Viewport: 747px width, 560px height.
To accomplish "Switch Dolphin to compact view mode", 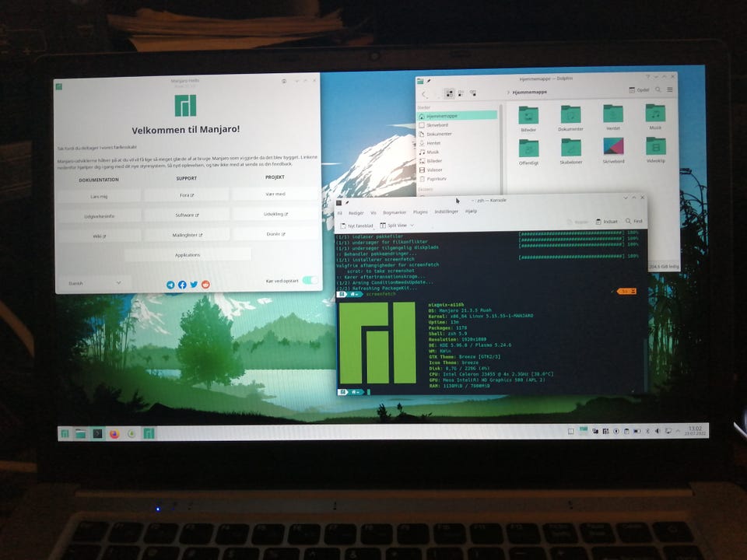I will tap(461, 93).
